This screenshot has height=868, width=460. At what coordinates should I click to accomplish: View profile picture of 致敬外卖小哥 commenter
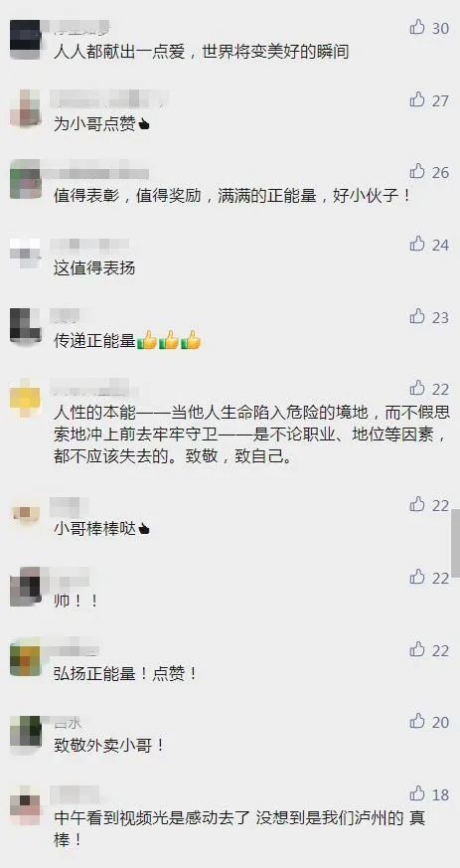click(26, 732)
